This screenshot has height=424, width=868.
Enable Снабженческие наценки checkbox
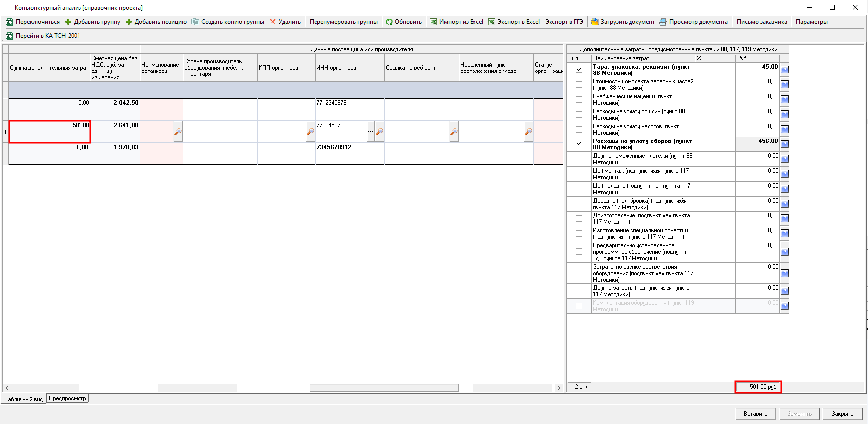click(x=579, y=99)
